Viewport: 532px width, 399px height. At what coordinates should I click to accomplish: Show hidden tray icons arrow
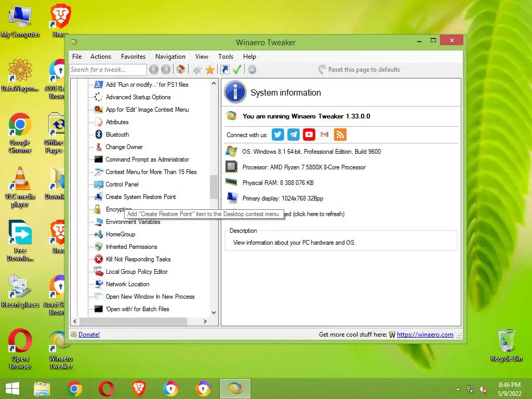tap(458, 389)
